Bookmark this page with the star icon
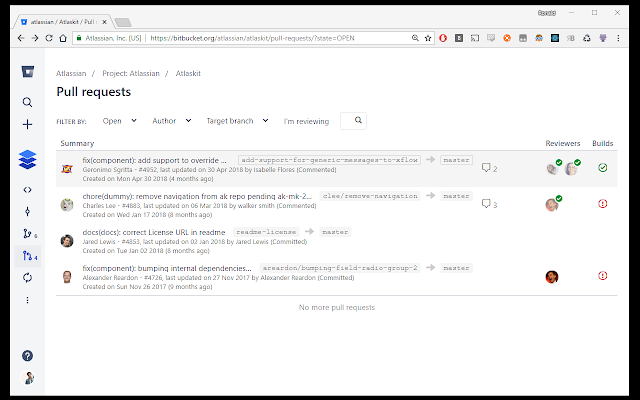Viewport: 640px width, 400px height. [x=428, y=38]
